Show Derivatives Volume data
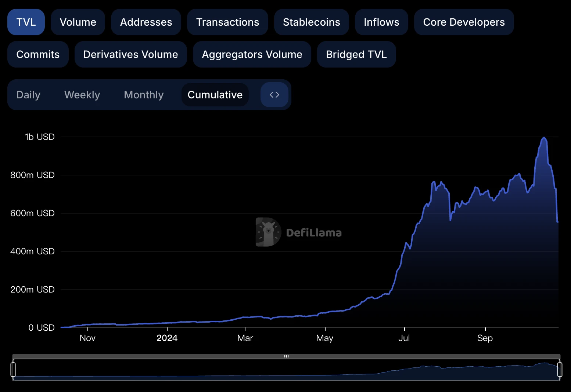Image resolution: width=571 pixels, height=392 pixels. point(130,54)
